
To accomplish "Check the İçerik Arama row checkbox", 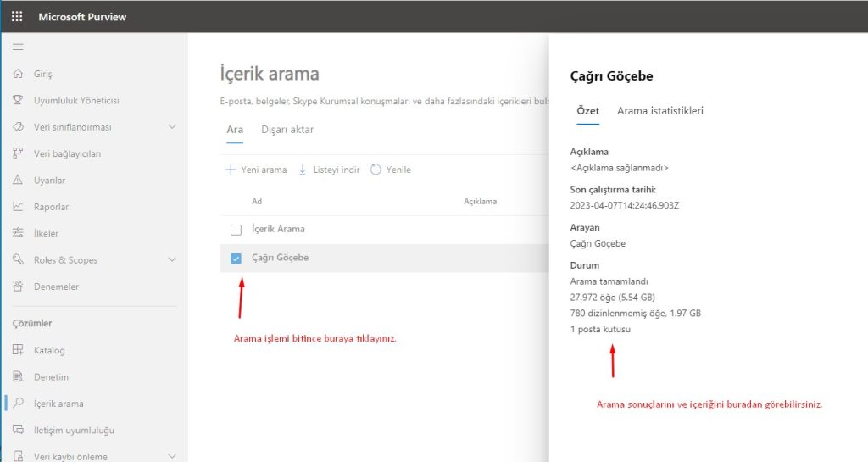I will tap(236, 230).
